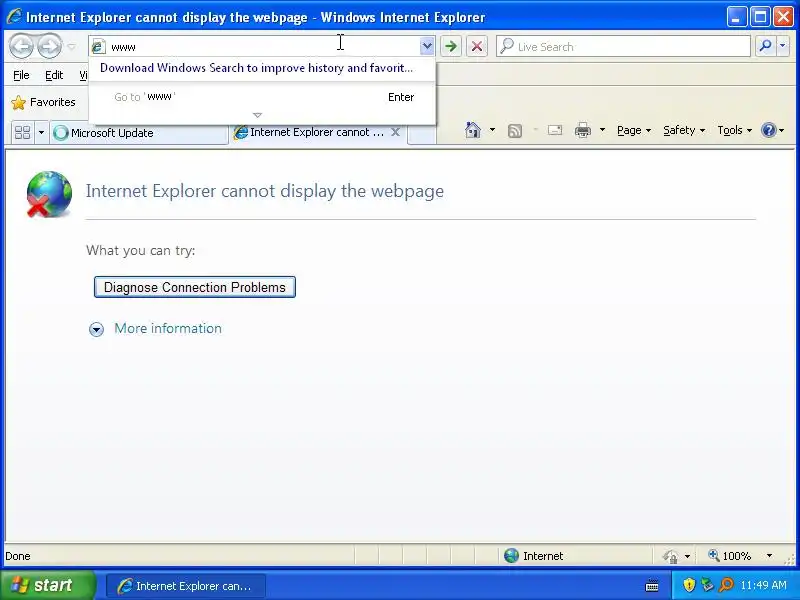Click the green Go arrow button
This screenshot has height=600, width=800.
pos(451,47)
